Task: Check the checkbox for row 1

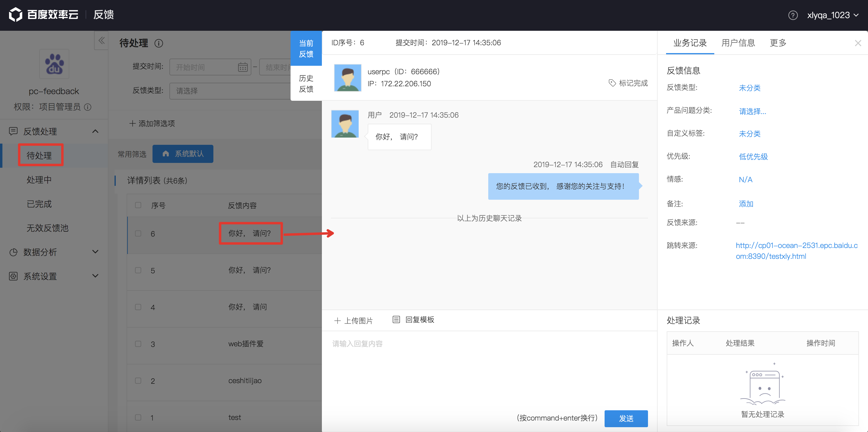Action: [x=138, y=417]
